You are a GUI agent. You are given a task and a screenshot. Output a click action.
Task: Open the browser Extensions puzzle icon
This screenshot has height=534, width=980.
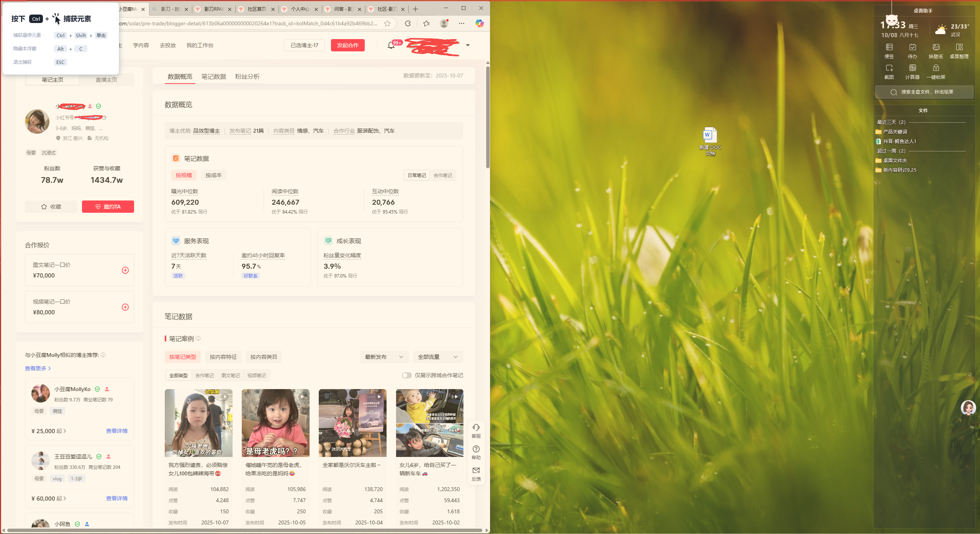point(408,23)
